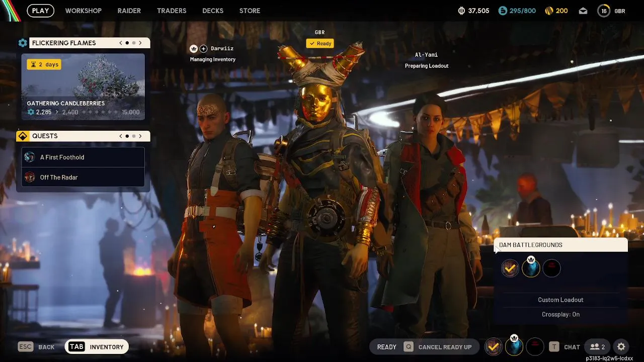The image size is (644, 362).
Task: Open INVENTORY with the TAB button
Action: pyautogui.click(x=97, y=347)
